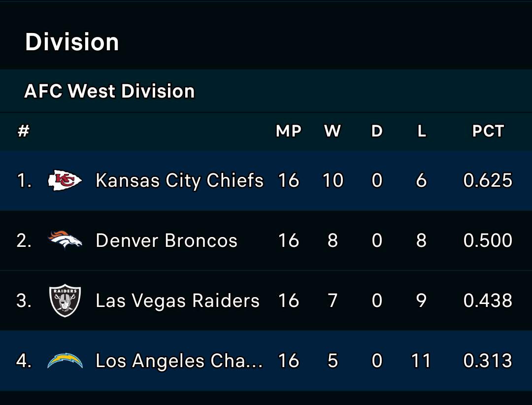
Task: Click the Kansas City Chiefs logo
Action: 65,181
